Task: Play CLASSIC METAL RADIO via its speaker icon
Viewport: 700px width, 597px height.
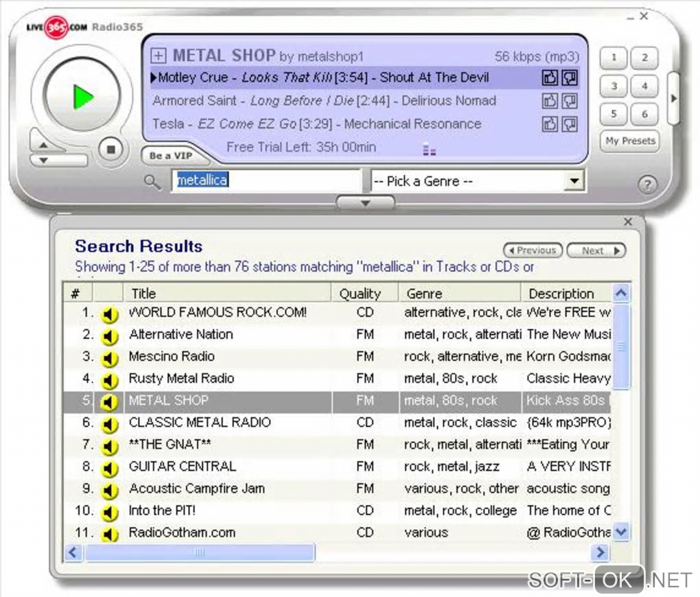Action: [x=109, y=425]
